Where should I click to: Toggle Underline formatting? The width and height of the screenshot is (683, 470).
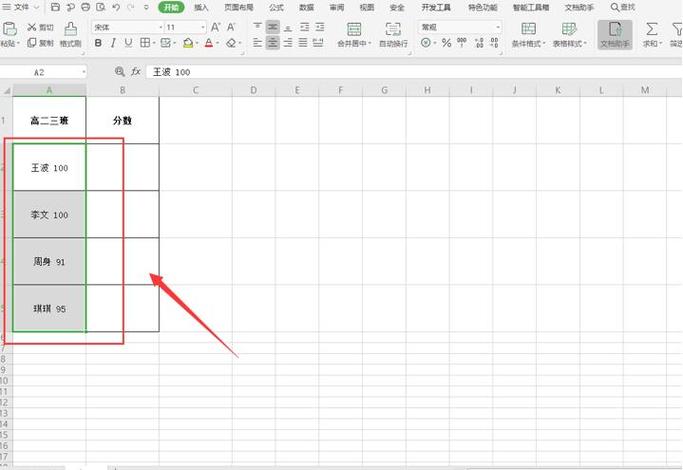[x=128, y=43]
